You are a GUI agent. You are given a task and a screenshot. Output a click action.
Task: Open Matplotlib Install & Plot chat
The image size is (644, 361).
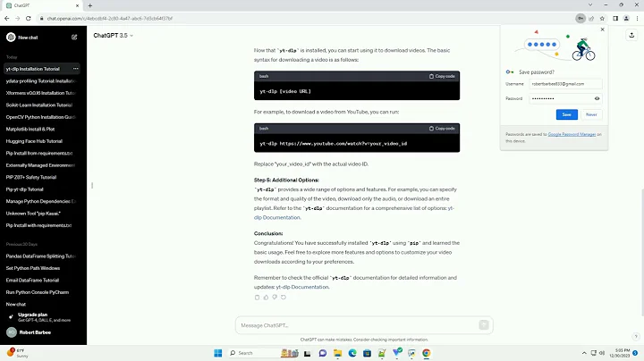click(42, 130)
